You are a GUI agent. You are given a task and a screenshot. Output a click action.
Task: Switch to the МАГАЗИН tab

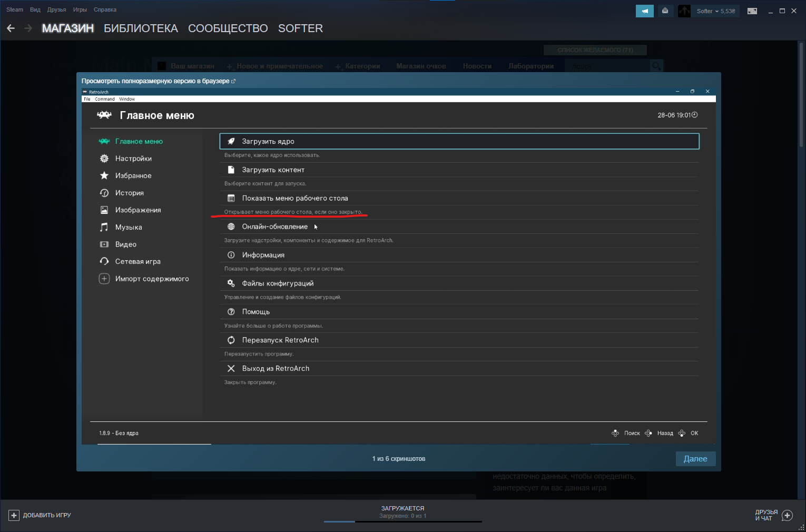tap(68, 28)
